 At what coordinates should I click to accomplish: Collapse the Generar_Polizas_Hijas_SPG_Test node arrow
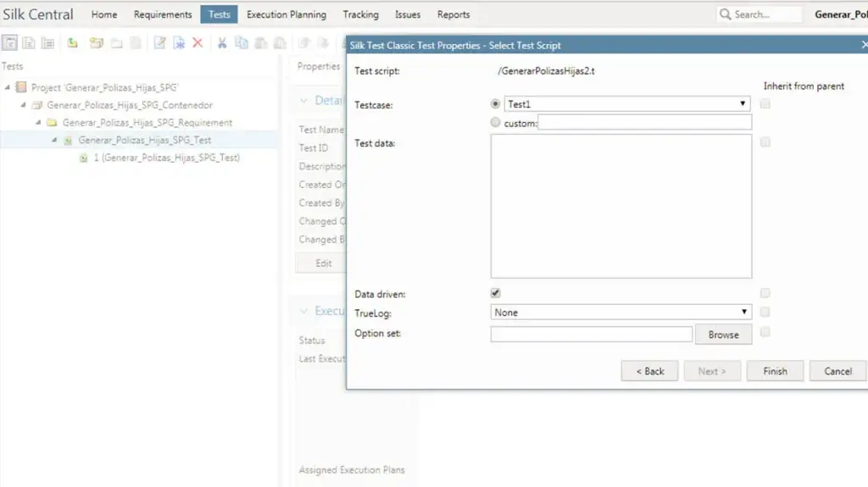pyautogui.click(x=54, y=140)
